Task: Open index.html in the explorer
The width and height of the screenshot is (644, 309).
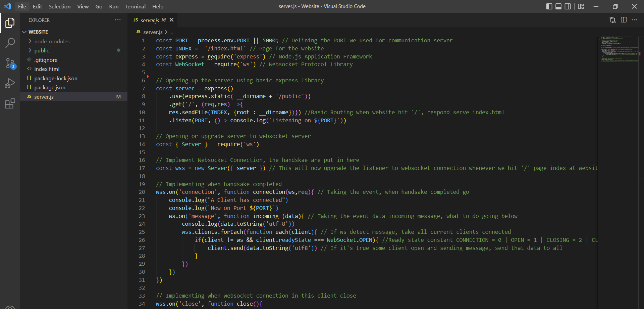Action: 74,69
